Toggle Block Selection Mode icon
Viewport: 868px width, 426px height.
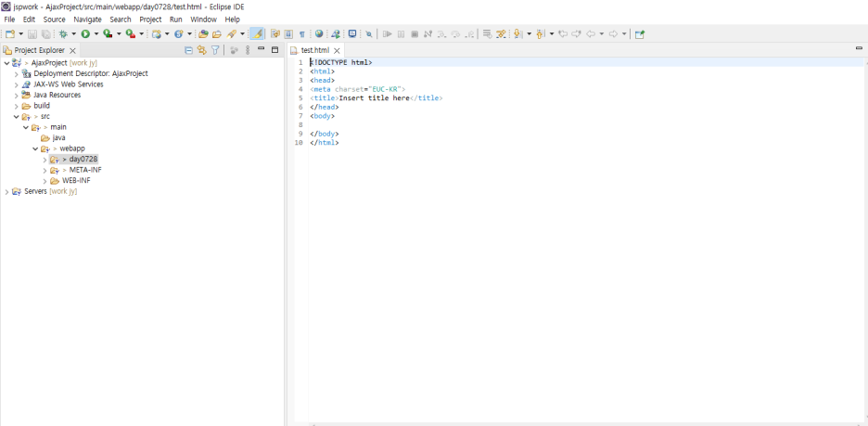(288, 33)
